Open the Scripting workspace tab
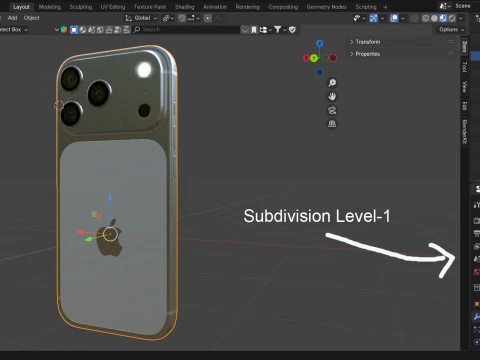Screen dimensions: 480x360 click(x=366, y=7)
